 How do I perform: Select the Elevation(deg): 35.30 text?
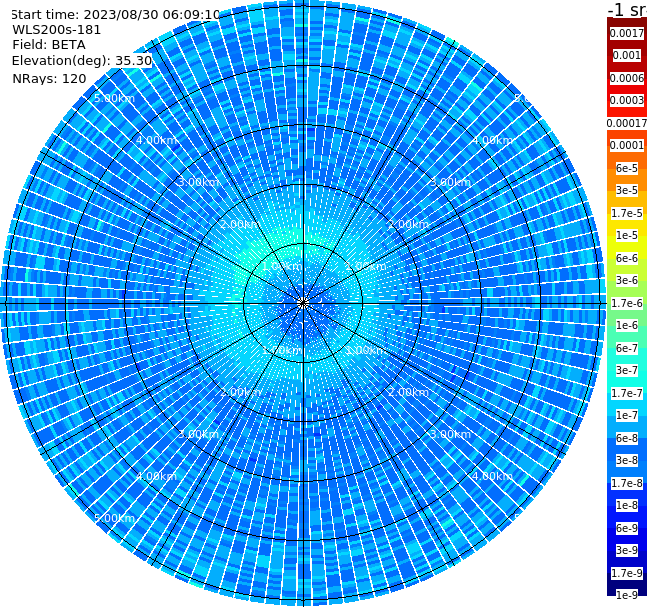(x=82, y=61)
